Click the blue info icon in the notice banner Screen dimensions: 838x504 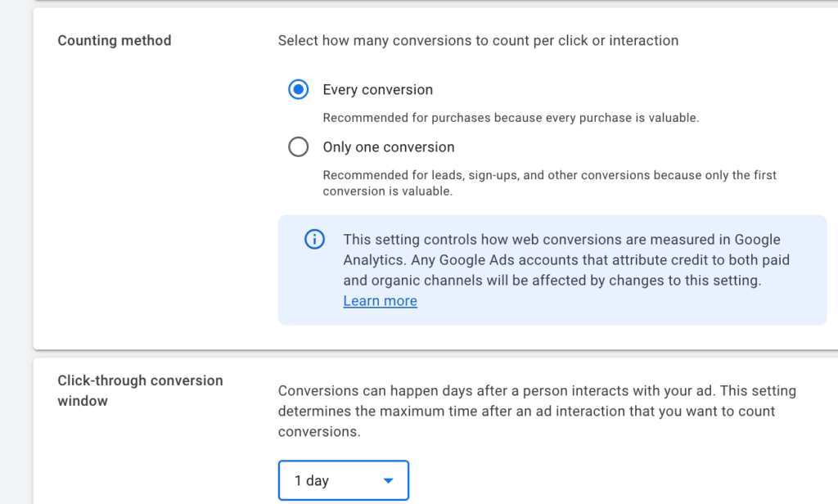click(314, 240)
